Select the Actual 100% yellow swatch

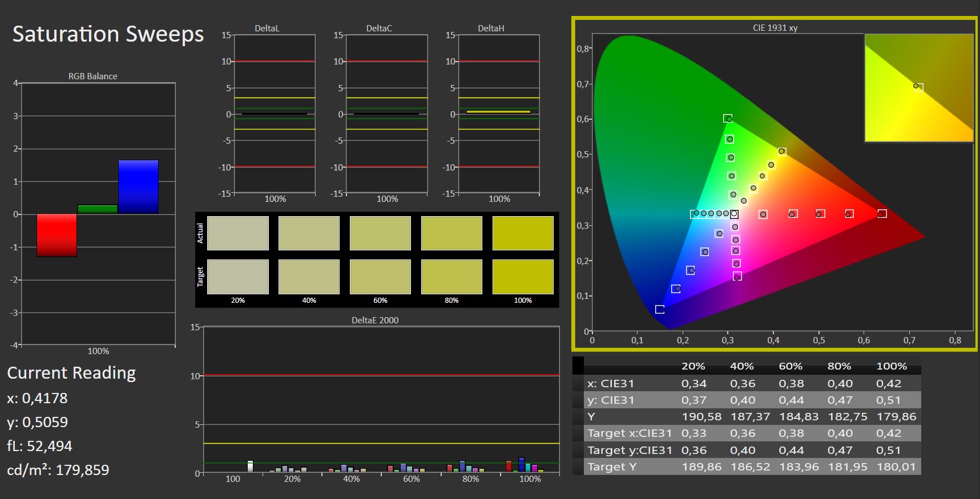pyautogui.click(x=522, y=233)
